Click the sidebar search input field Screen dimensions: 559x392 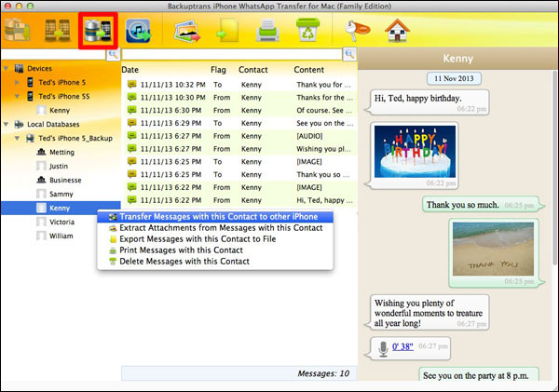pyautogui.click(x=53, y=55)
